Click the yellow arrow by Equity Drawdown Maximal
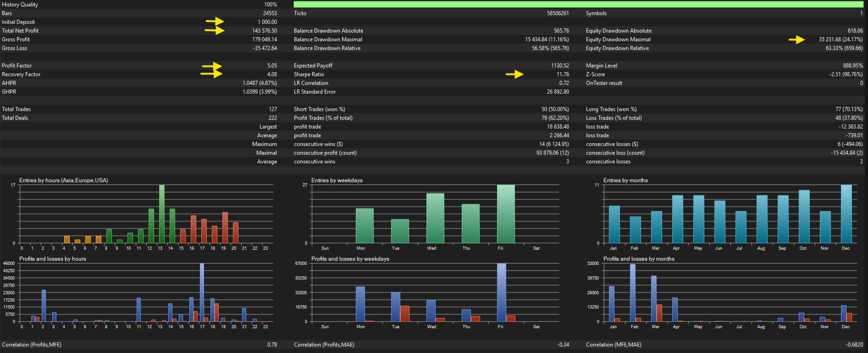The image size is (868, 353). (796, 39)
